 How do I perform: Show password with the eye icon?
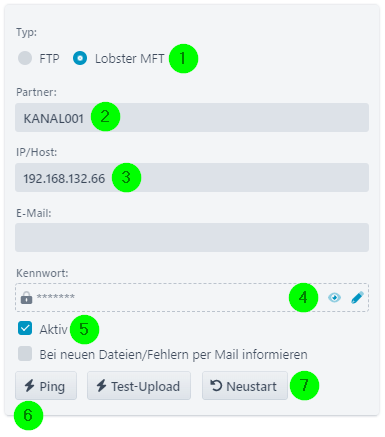coord(334,297)
